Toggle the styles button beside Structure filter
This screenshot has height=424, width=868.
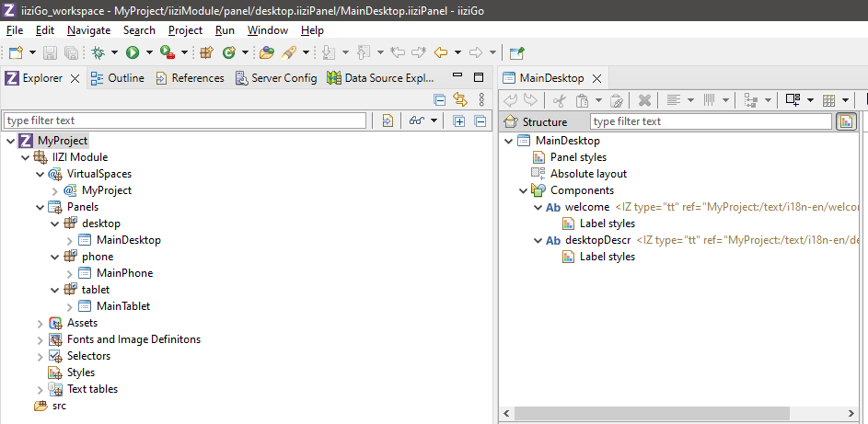846,121
